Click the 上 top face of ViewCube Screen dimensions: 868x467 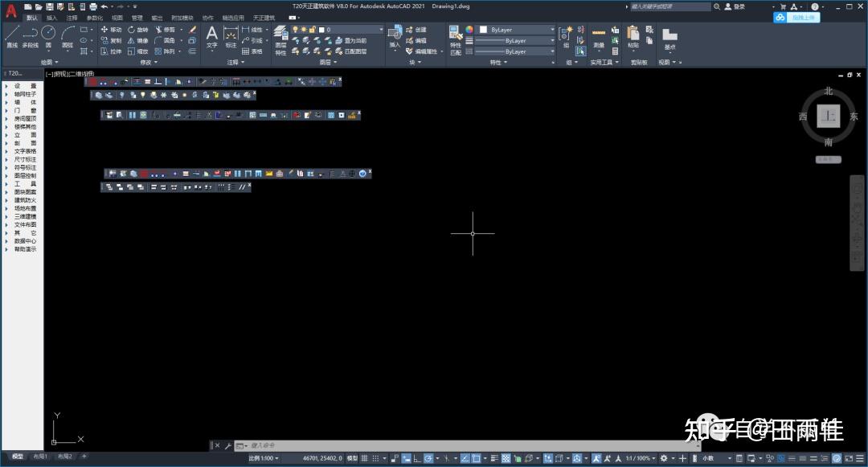[829, 117]
